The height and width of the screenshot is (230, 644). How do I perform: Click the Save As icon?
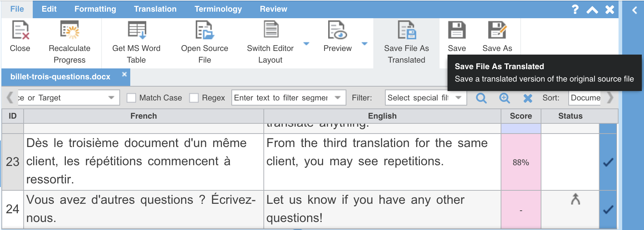pos(497,30)
